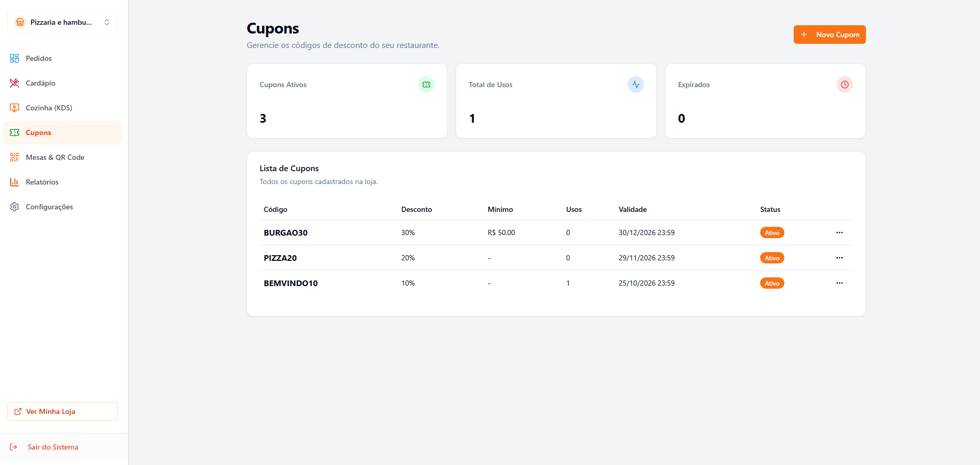This screenshot has height=465, width=980.
Task: Open actions menu for PIZZA20 coupon
Action: 839,258
